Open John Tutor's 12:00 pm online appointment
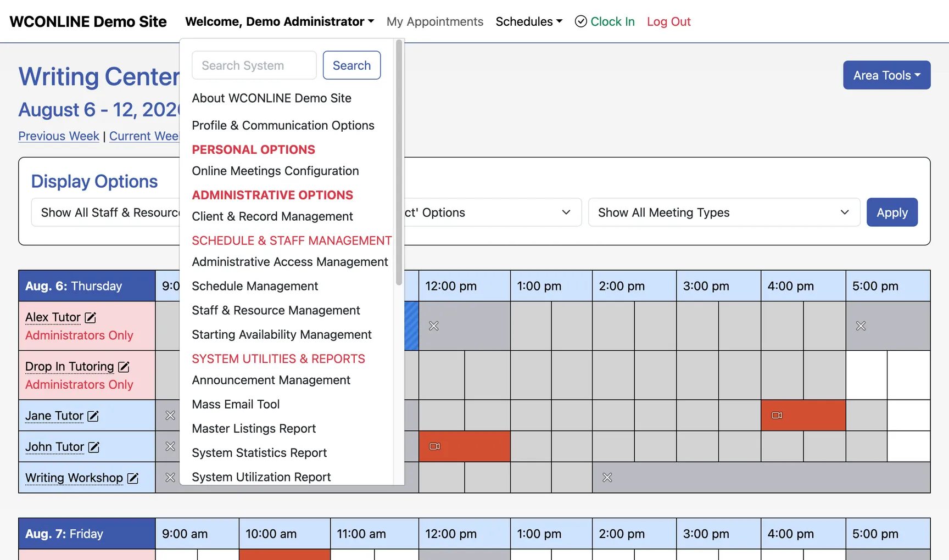The height and width of the screenshot is (560, 949). point(465,446)
